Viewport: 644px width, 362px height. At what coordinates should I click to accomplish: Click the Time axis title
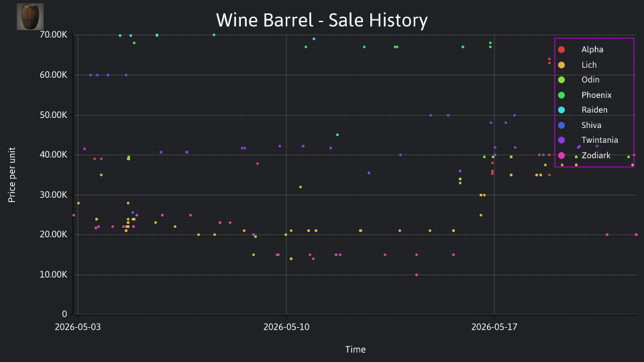pos(356,349)
